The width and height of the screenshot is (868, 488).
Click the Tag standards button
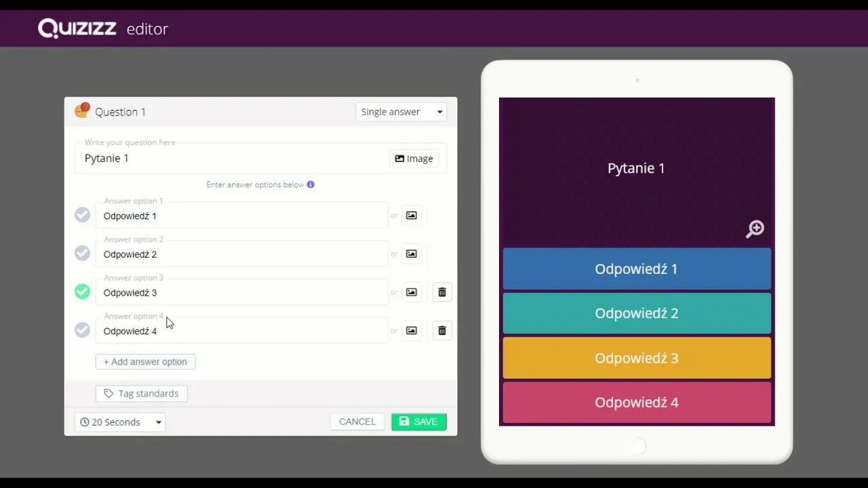click(141, 394)
